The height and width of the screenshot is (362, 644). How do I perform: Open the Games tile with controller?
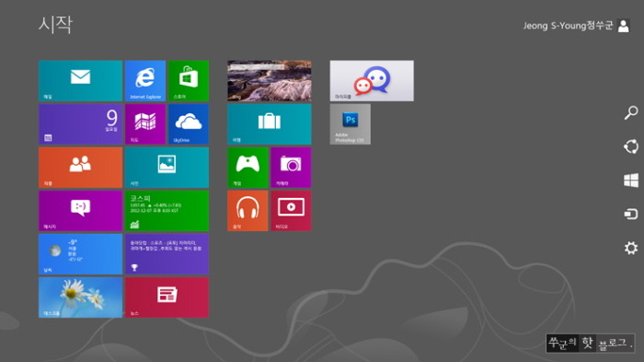[247, 168]
